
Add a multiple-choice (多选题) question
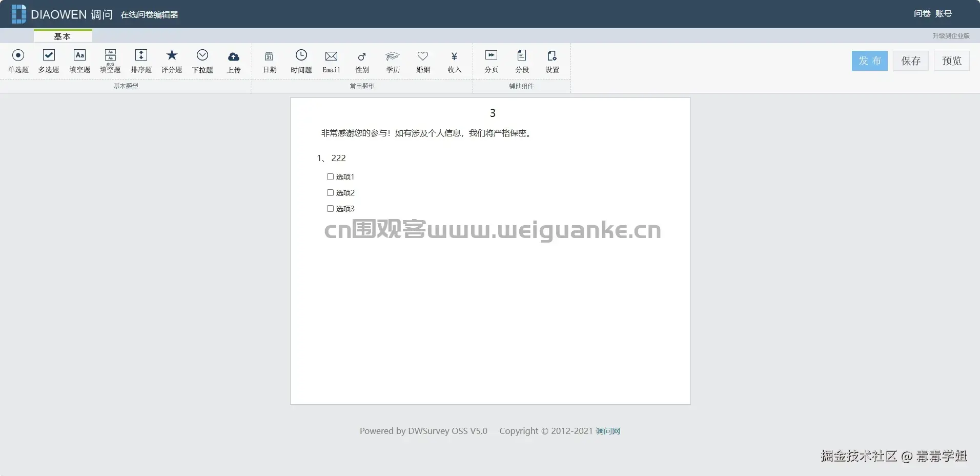[x=49, y=61]
